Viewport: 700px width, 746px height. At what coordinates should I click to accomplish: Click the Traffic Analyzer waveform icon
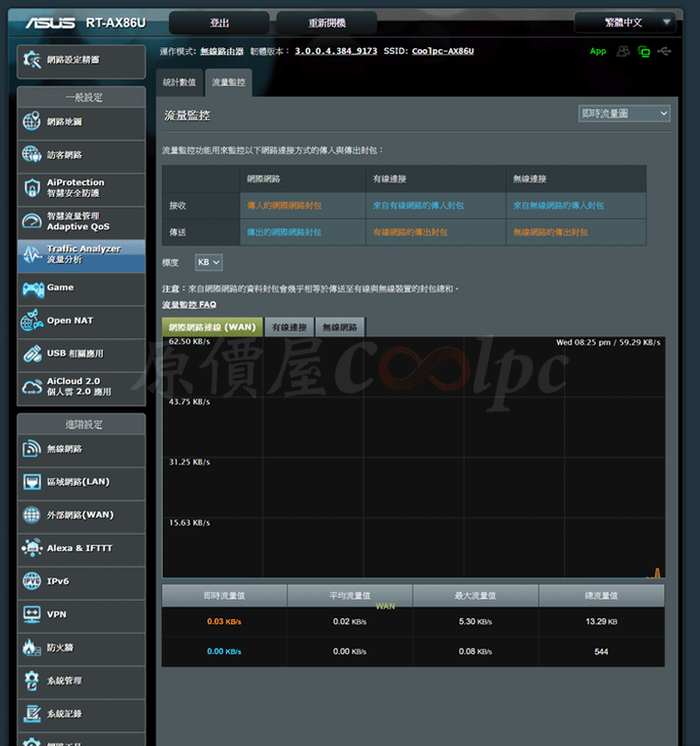click(31, 255)
